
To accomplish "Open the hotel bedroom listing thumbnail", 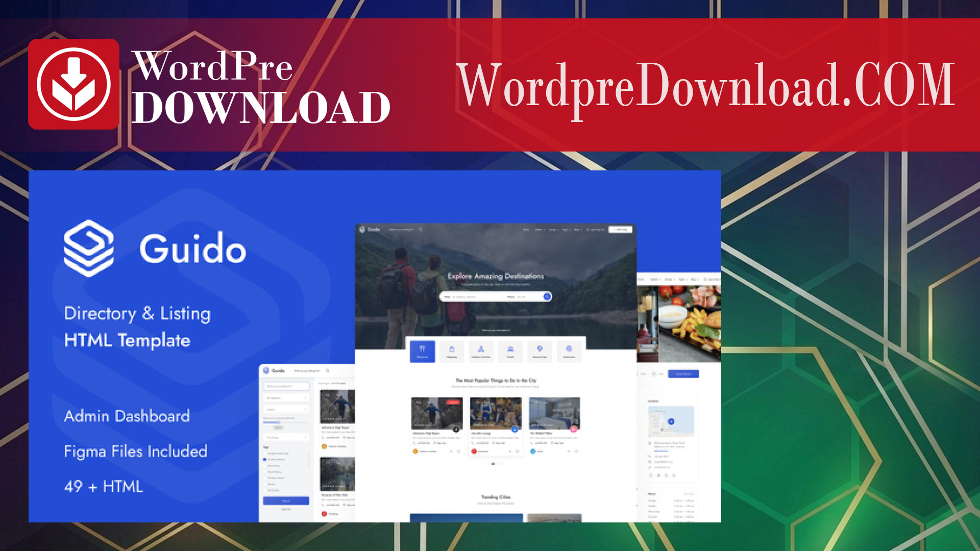I will click(554, 413).
